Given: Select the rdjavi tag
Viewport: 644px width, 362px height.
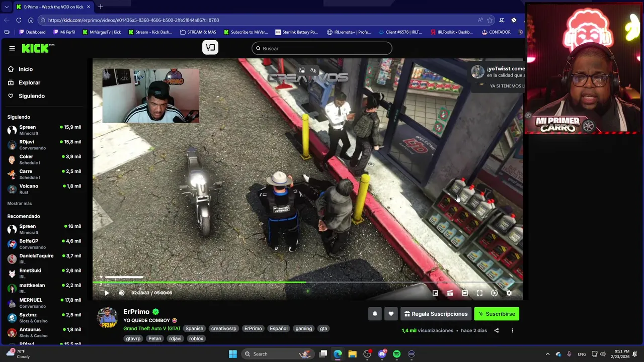Looking at the screenshot, I should (175, 338).
